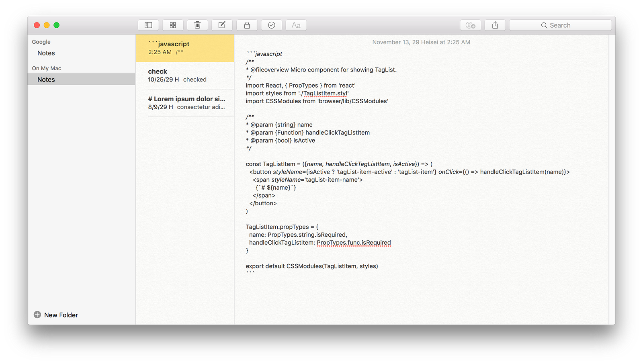
Task: Delete the selected note with trash icon
Action: (x=197, y=25)
